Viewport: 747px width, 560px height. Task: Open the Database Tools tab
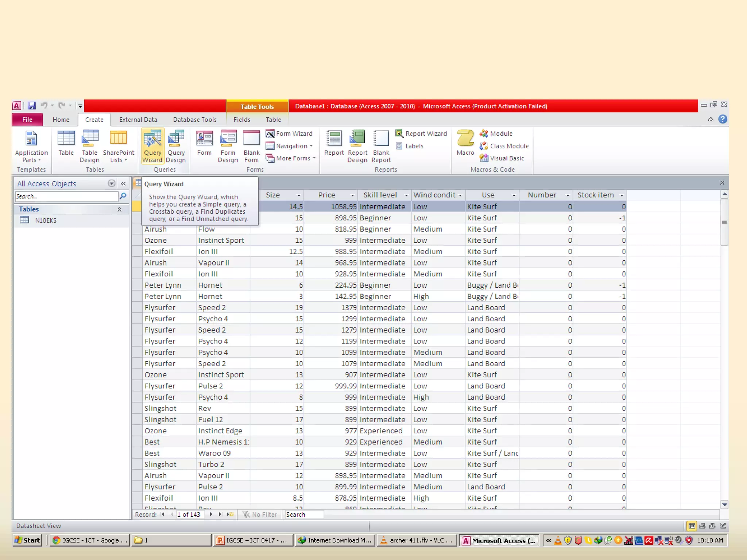[x=195, y=120]
